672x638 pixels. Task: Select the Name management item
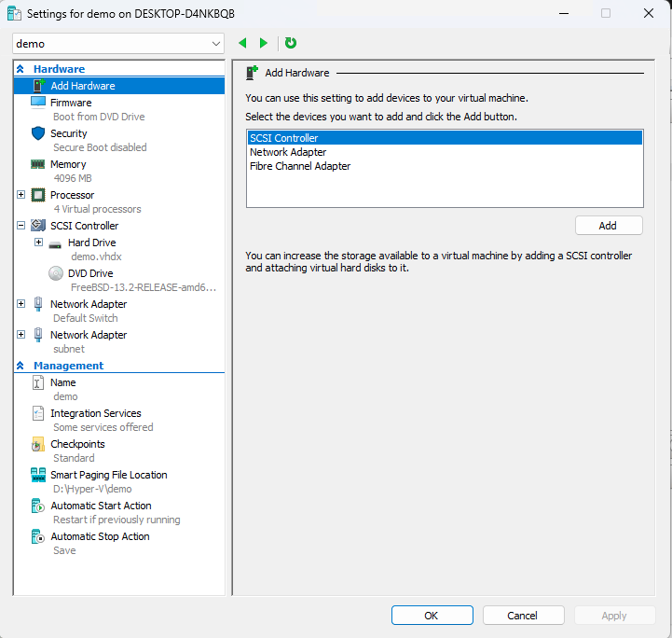[x=63, y=382]
